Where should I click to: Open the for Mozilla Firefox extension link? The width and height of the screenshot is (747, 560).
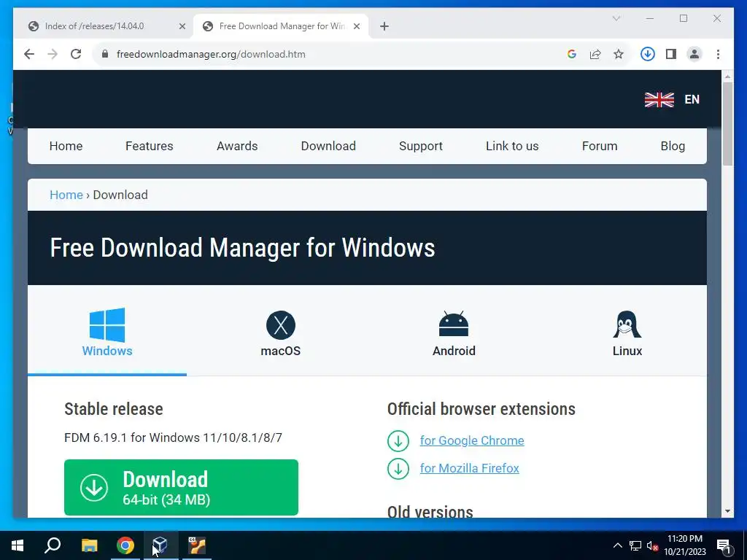tap(469, 468)
